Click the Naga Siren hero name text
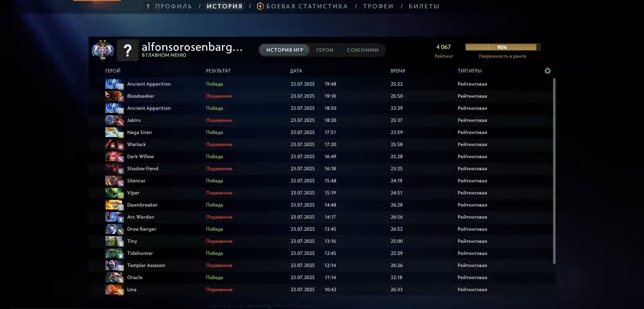The height and width of the screenshot is (309, 644). pos(139,132)
